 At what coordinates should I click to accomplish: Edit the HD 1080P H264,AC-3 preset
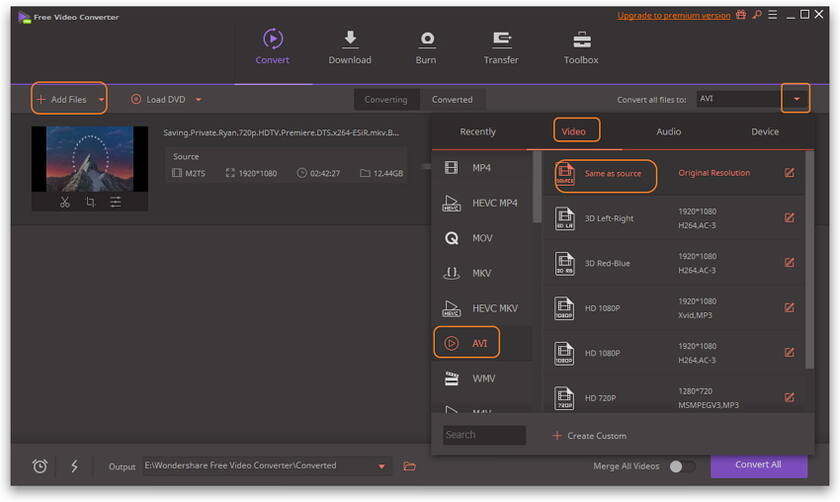point(789,353)
